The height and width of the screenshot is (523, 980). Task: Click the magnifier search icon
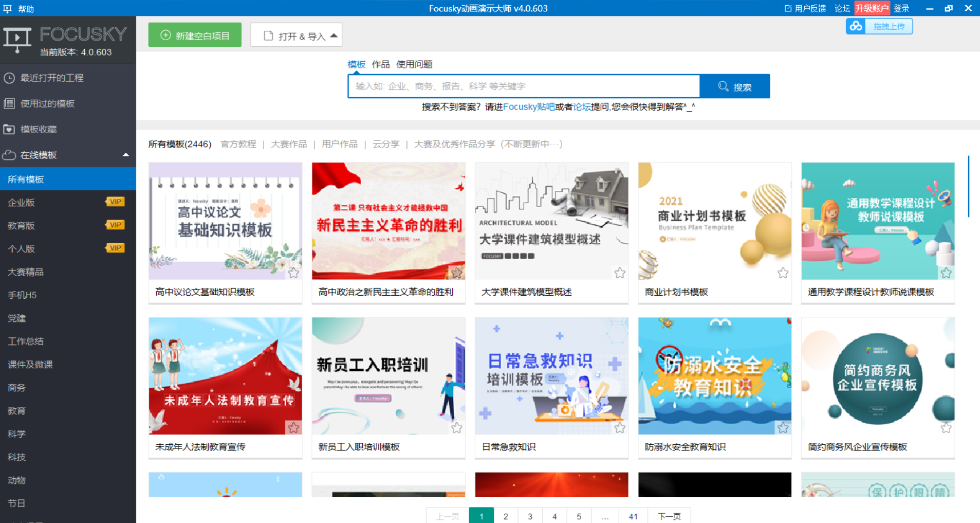click(724, 86)
